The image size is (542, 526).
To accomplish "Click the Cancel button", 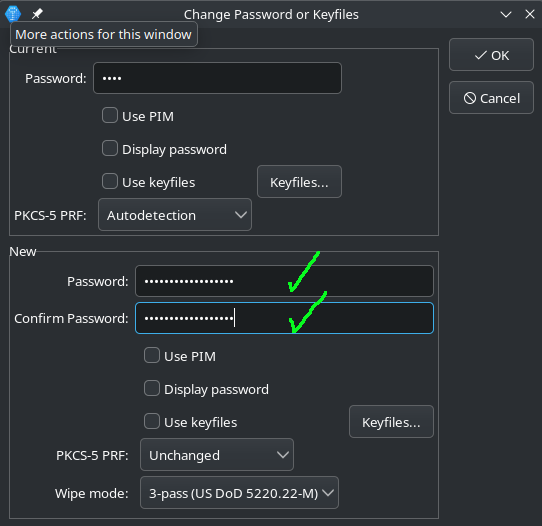I will pyautogui.click(x=491, y=98).
